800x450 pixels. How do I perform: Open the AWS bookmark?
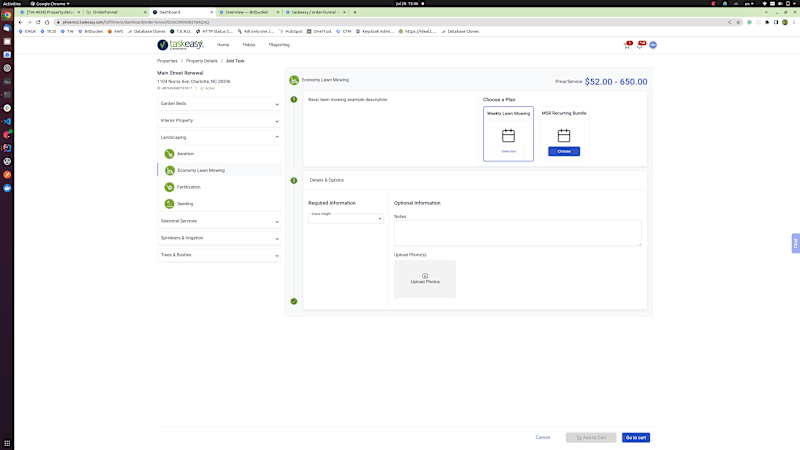point(115,31)
